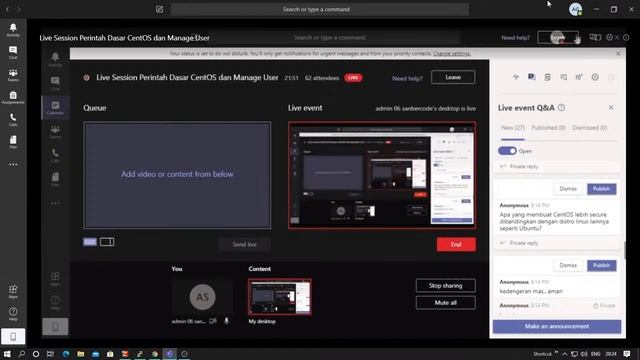Screen dimensions: 640x360
Task: Publish the CentOS lebih secure question
Action: click(x=602, y=189)
